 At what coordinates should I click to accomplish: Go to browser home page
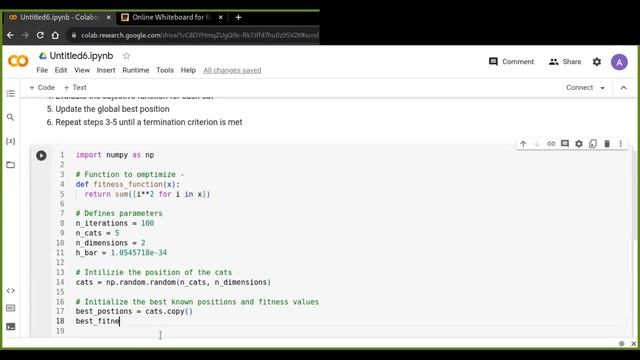(x=55, y=36)
